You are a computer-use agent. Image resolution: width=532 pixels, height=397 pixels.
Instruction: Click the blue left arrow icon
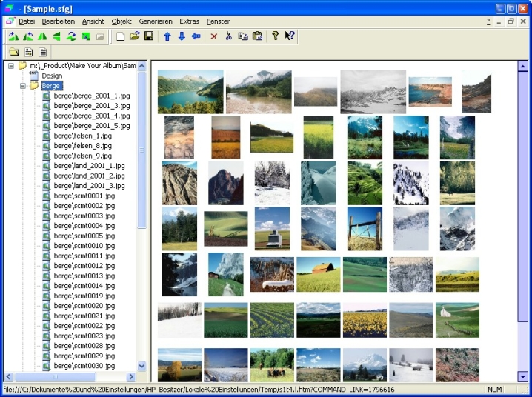point(196,36)
